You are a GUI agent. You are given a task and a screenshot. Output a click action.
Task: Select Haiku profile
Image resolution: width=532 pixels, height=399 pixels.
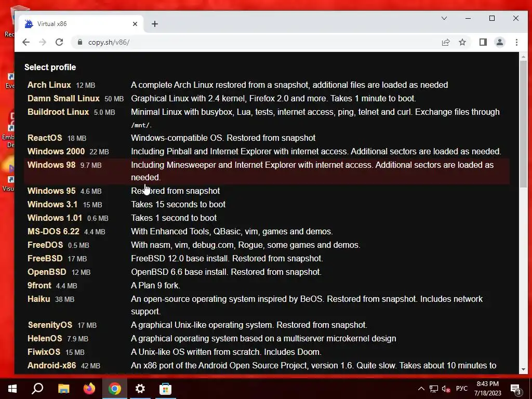(38, 299)
